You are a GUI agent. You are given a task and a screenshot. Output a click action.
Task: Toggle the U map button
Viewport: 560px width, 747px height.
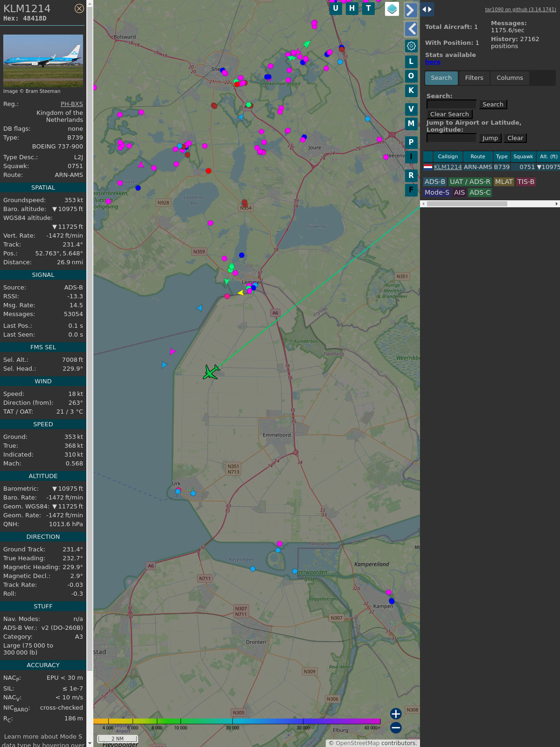click(x=336, y=8)
